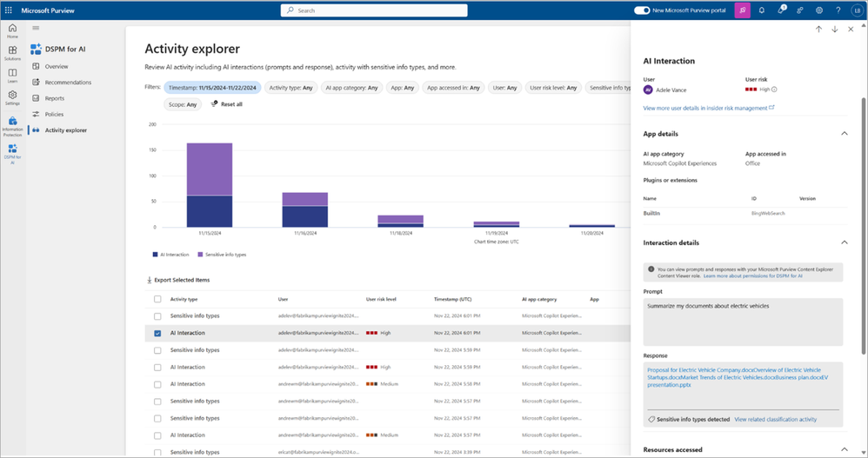Close the AI Interaction details pane
868x458 pixels.
pyautogui.click(x=851, y=30)
